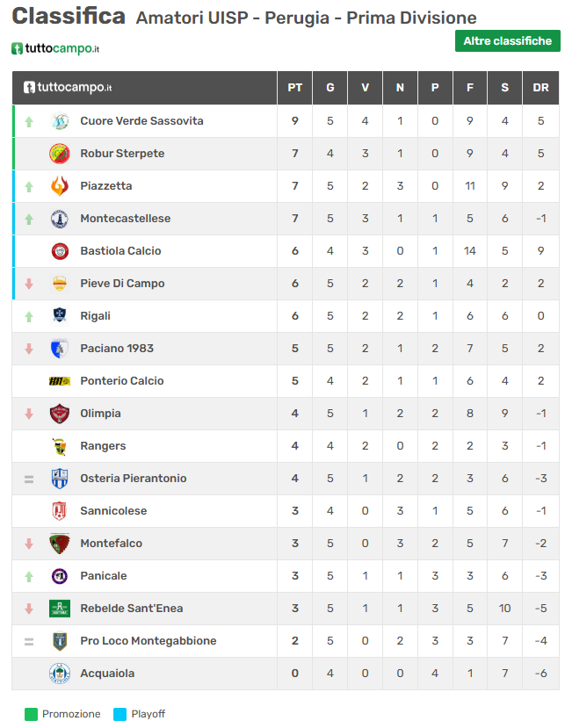Open the Altre classifiche button
Screen dimensions: 565x728
507,41
